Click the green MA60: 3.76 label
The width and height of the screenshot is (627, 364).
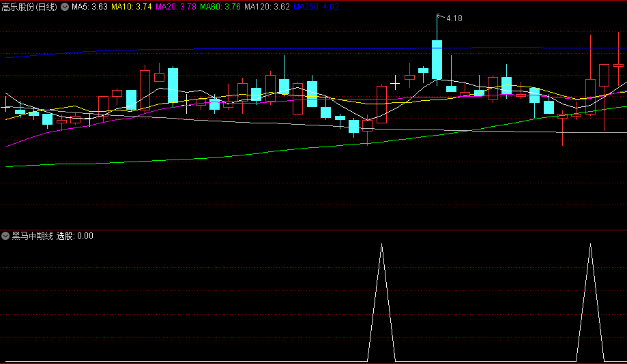[220, 7]
